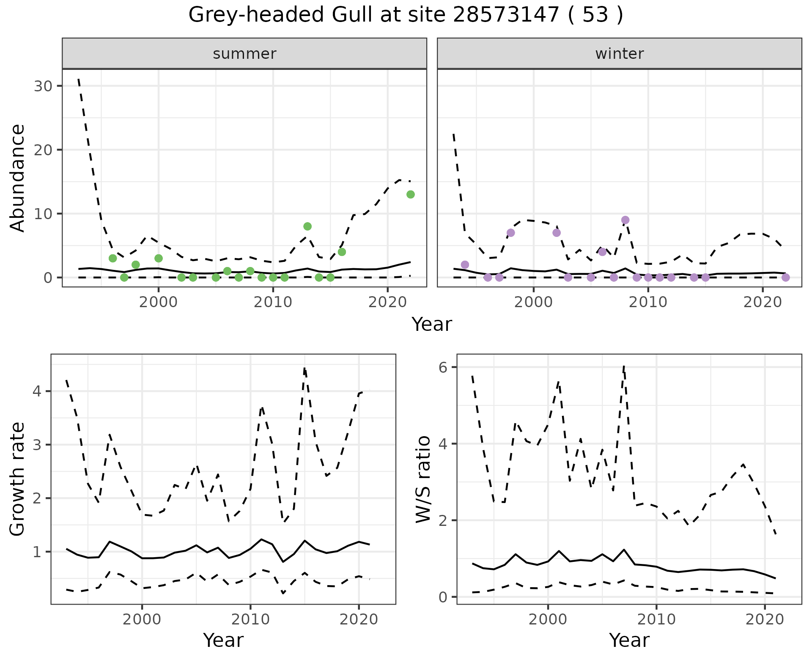Click the 4 tick on the Growth rate axis

pyautogui.click(x=37, y=391)
